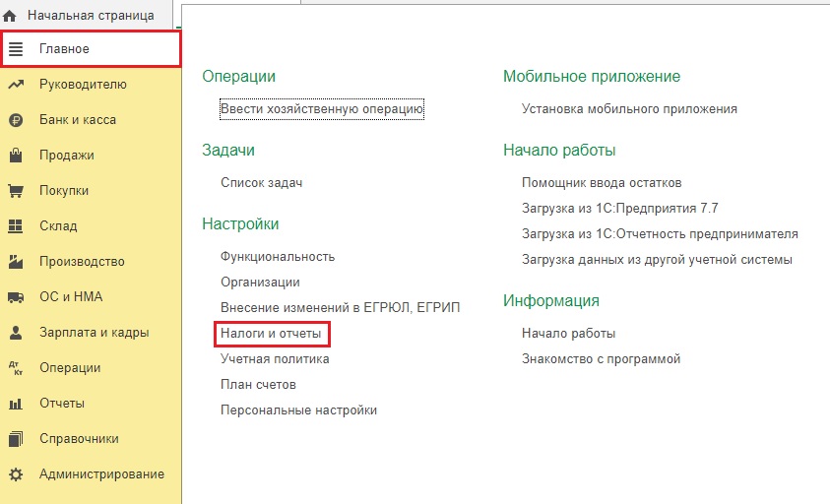Open the Операции section in the sidebar

(70, 368)
